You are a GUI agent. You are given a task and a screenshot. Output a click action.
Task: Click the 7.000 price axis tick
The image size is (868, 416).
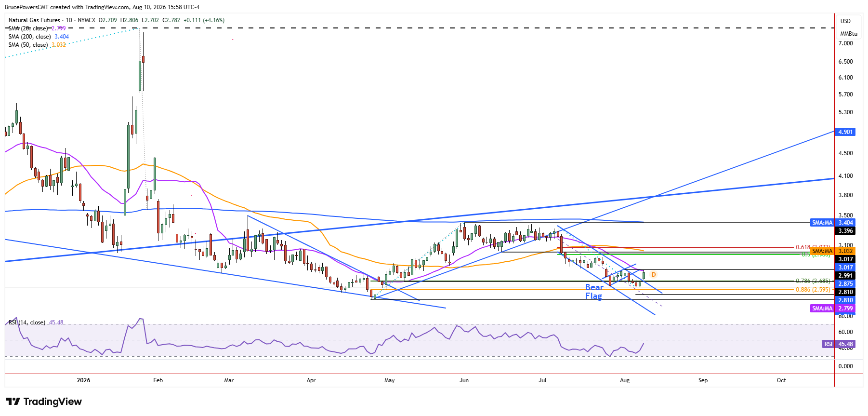point(846,43)
